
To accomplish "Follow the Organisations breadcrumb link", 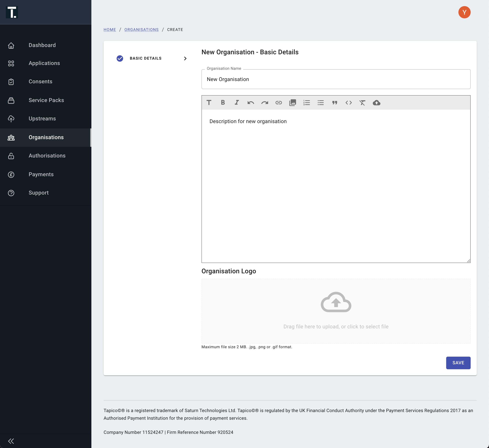I will (141, 30).
